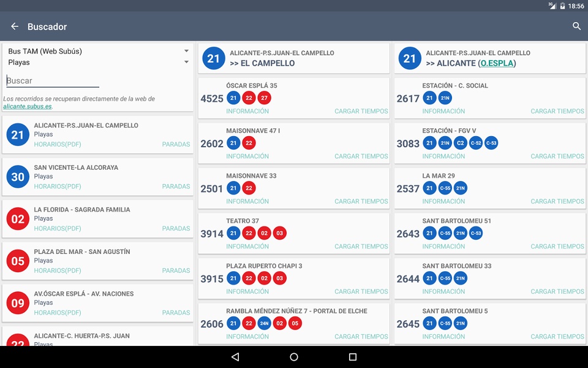This screenshot has width=588, height=368.
Task: Tap line 03 badge at PLAZA RUPERTO CHAPI 3
Action: click(280, 278)
